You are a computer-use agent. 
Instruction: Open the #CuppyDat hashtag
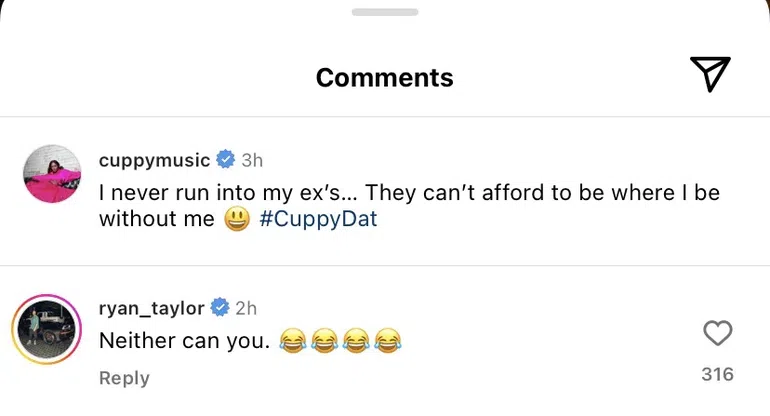[x=318, y=219]
